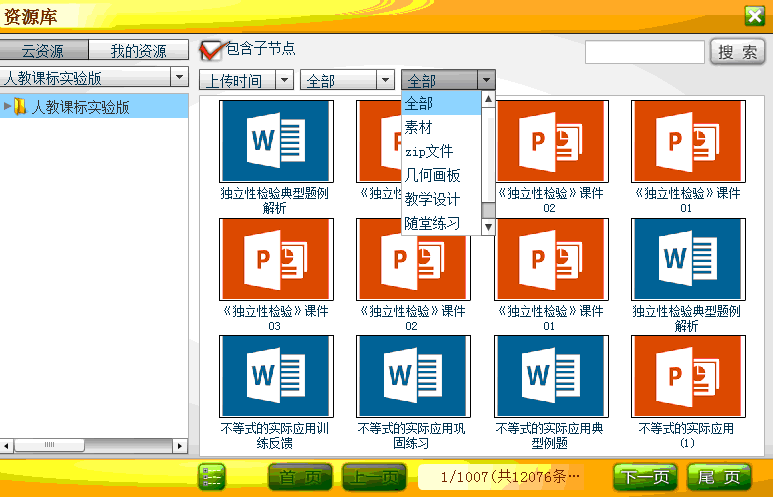773x497 pixels.
Task: Switch to the 云资源 tab
Action: click(x=43, y=51)
